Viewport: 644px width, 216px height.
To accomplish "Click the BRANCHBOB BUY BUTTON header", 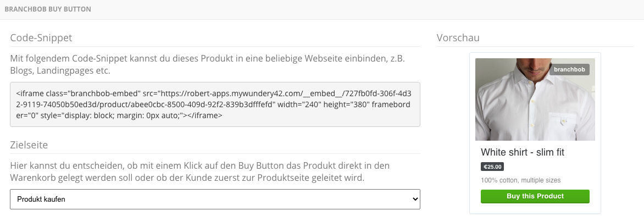I will tap(48, 9).
